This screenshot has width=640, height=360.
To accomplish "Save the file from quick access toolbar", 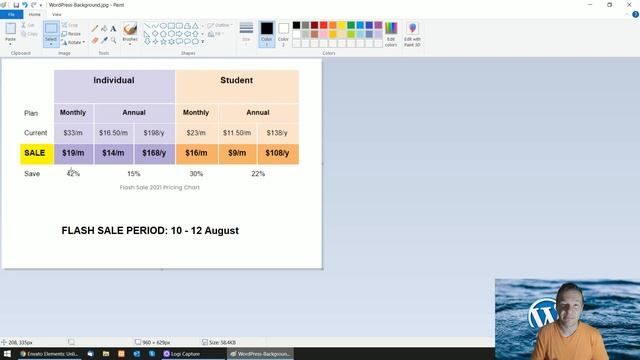I will point(16,5).
